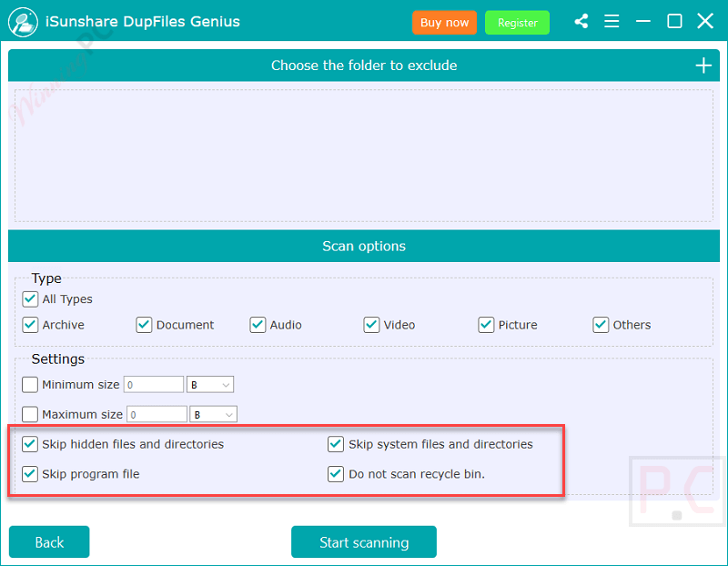Click Start scanning button
Screen dimensions: 728x566
click(x=364, y=542)
